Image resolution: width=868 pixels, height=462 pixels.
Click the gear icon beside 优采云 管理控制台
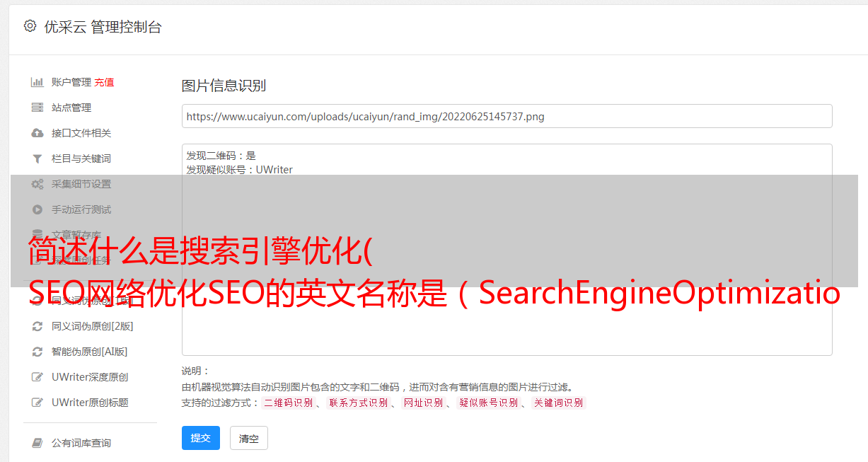[x=30, y=26]
